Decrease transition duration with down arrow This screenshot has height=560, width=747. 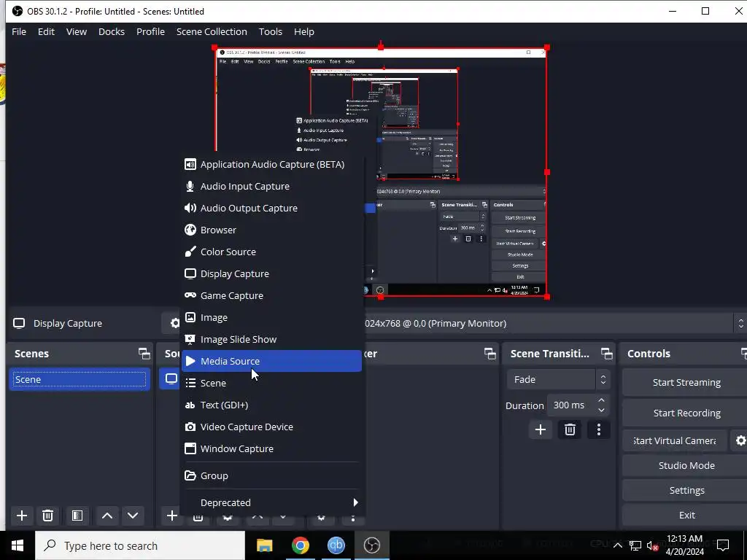pyautogui.click(x=601, y=410)
